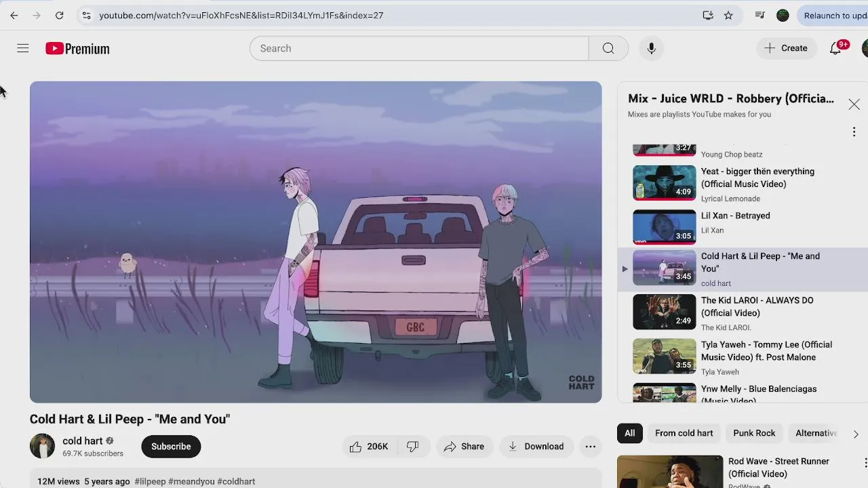Open browser media controls icon

[x=760, y=15]
